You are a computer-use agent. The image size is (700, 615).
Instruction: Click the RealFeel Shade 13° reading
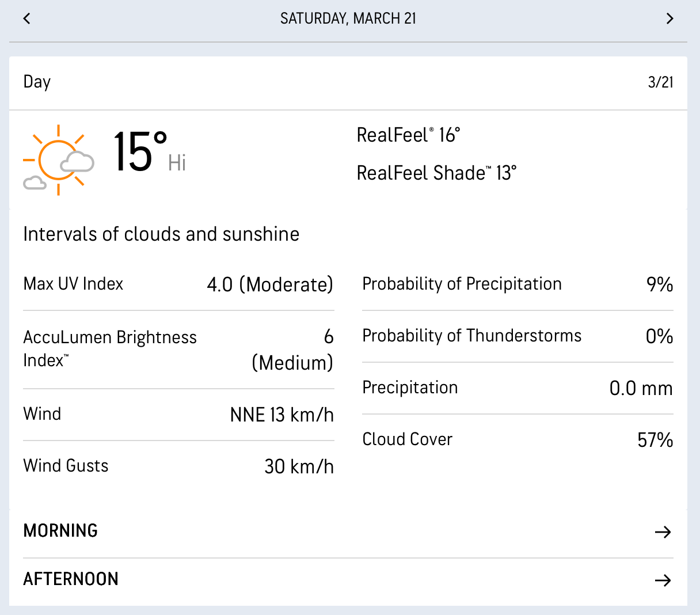(x=436, y=173)
